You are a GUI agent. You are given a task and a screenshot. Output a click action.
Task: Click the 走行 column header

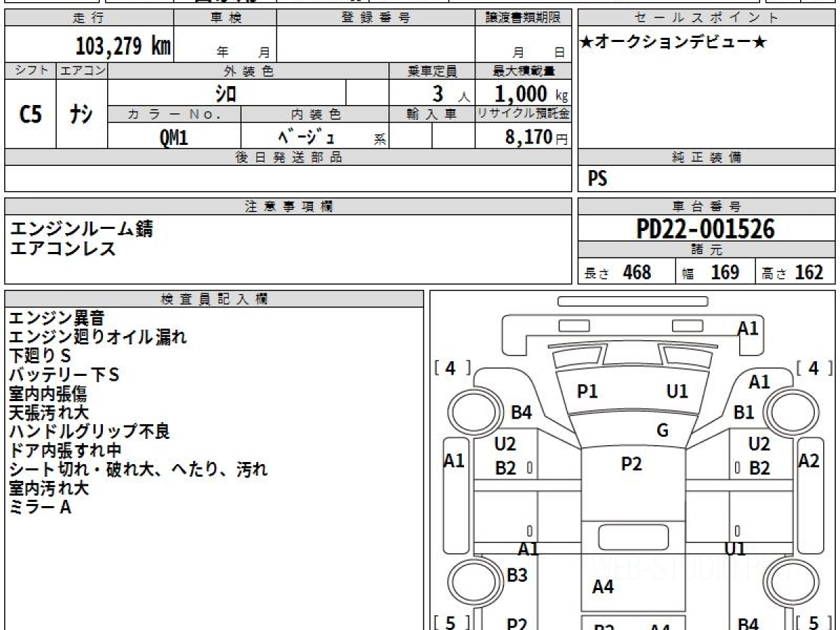tap(89, 18)
